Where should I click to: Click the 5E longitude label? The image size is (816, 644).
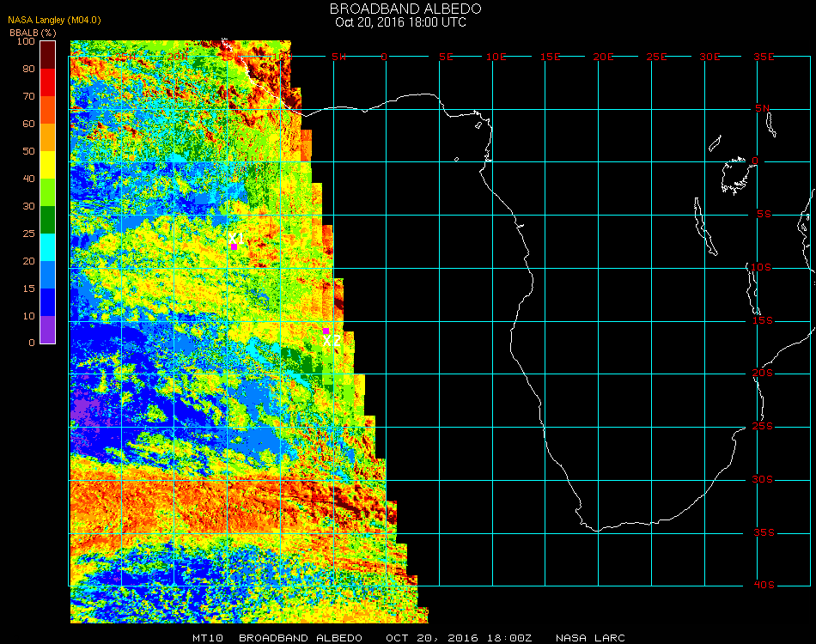coord(446,57)
